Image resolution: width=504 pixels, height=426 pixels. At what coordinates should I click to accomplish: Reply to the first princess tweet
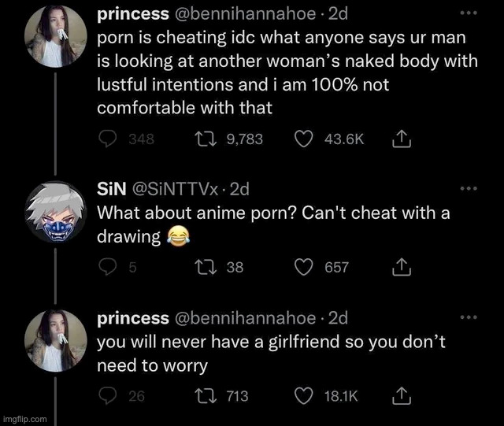pyautogui.click(x=107, y=139)
